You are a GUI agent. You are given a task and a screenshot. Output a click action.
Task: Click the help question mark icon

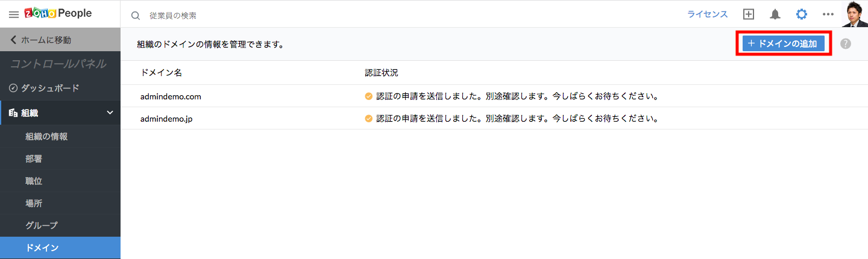pyautogui.click(x=846, y=44)
